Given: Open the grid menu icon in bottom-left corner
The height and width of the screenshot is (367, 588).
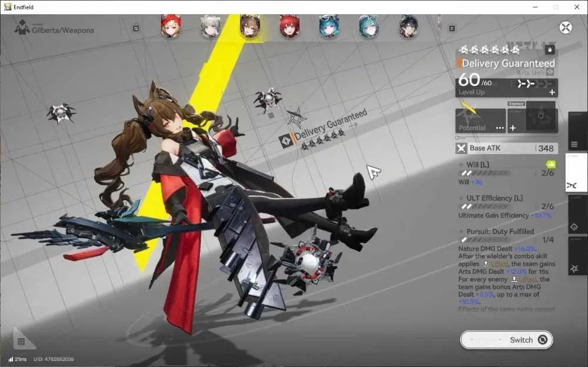Looking at the screenshot, I should point(21,341).
